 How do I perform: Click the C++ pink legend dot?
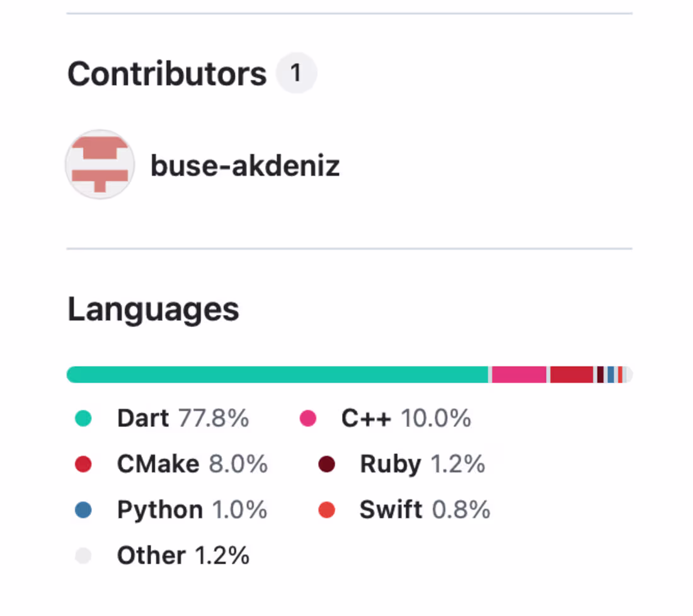tap(307, 418)
